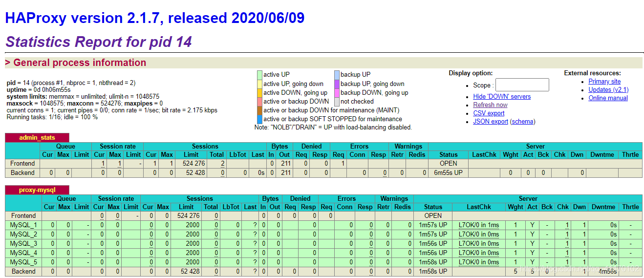Click the 'active UP, going down' yellow swatch

[x=259, y=84]
